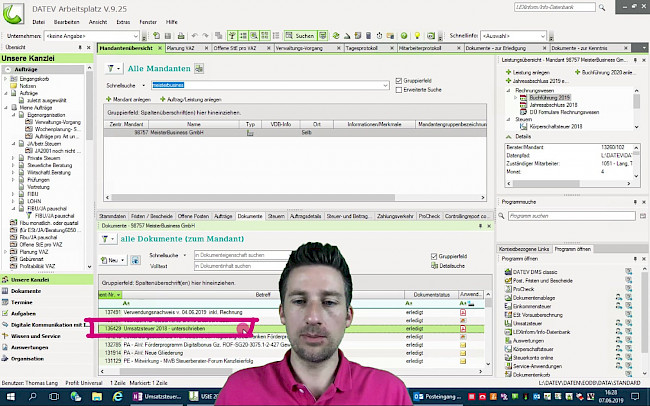Toggle the Detailsuche checkbox in documents
650x406 pixels.
[432, 265]
